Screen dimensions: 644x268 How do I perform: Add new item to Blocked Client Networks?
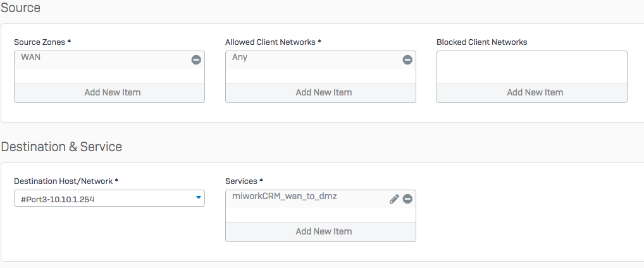[532, 92]
